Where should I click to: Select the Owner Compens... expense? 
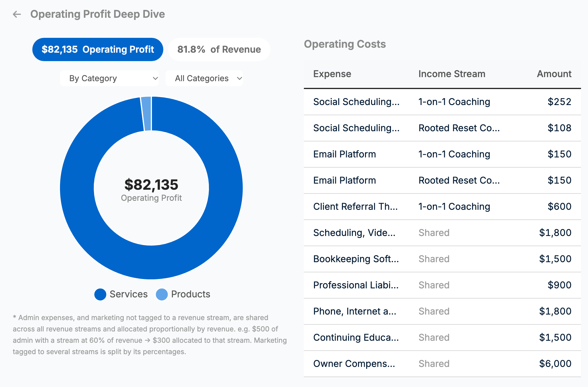tap(354, 364)
